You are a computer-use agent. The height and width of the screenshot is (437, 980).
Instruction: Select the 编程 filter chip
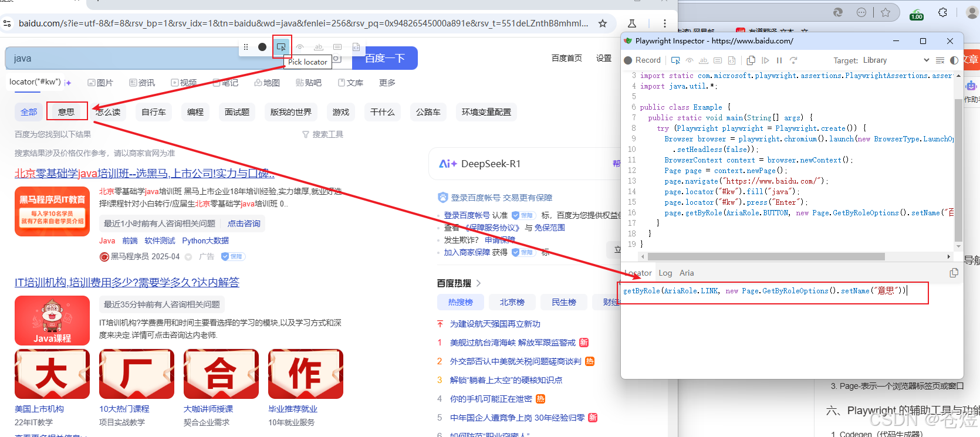pos(195,112)
